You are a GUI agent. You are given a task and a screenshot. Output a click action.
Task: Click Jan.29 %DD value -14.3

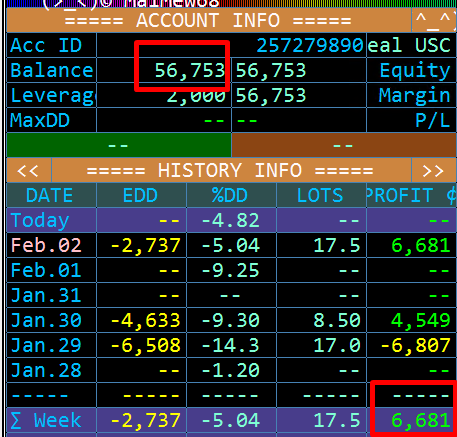point(231,345)
